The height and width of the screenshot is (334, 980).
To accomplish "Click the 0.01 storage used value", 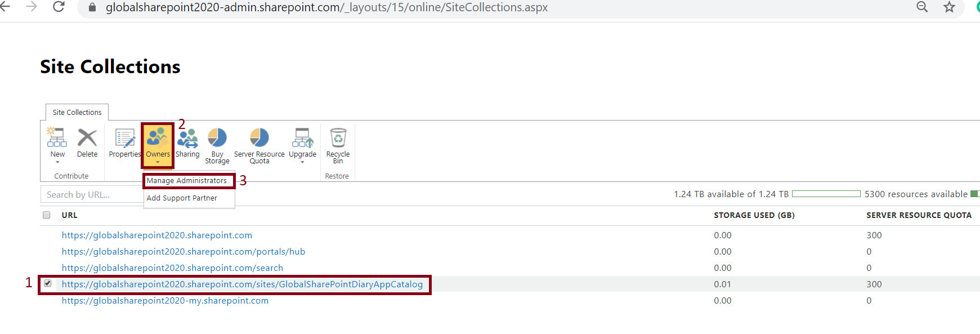I will tap(723, 284).
